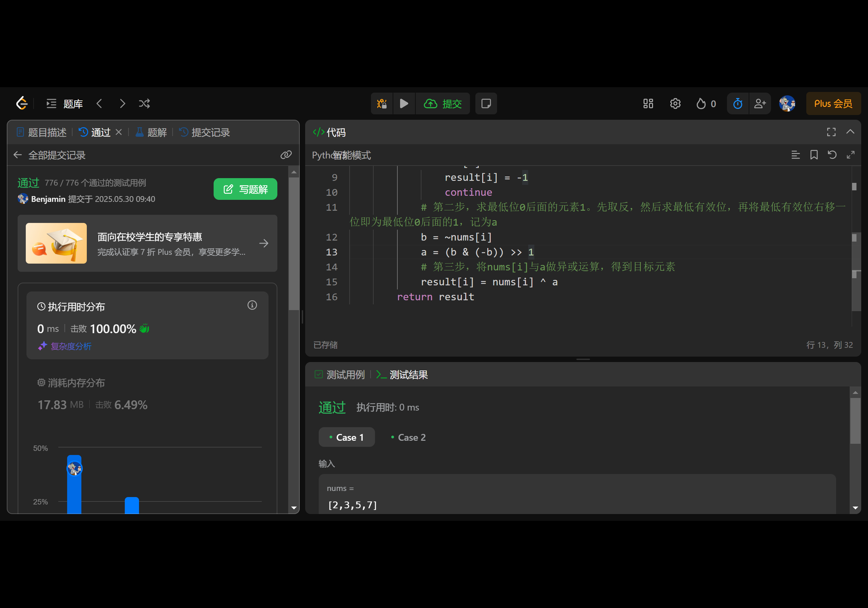This screenshot has width=868, height=608.
Task: Collapse the code panel chevron
Action: [850, 132]
